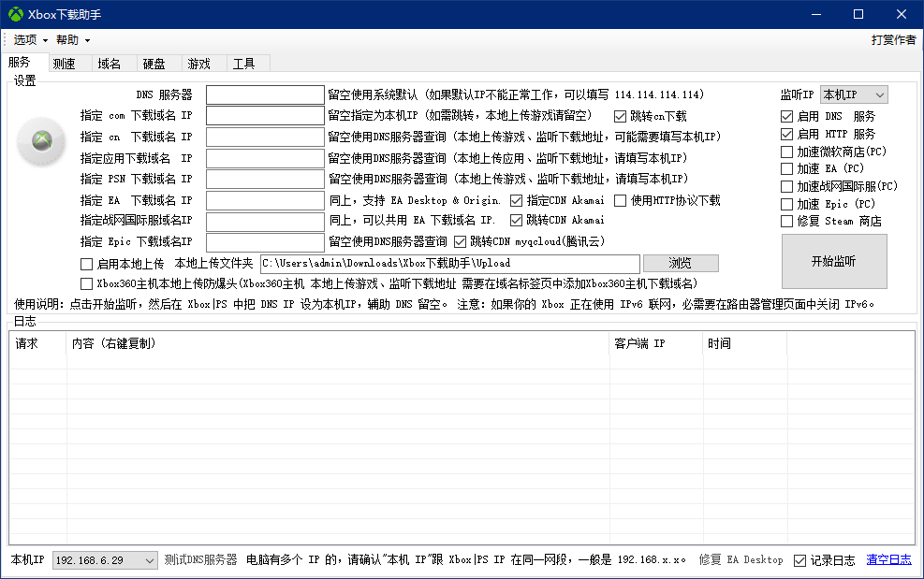This screenshot has height=579, width=924.
Task: Enable 修复Steam商店 checkbox
Action: coord(786,221)
